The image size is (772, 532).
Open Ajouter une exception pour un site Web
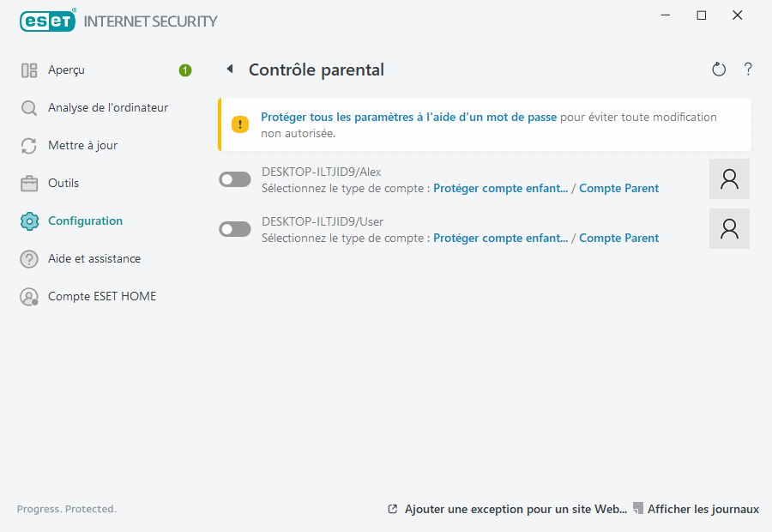tap(515, 509)
